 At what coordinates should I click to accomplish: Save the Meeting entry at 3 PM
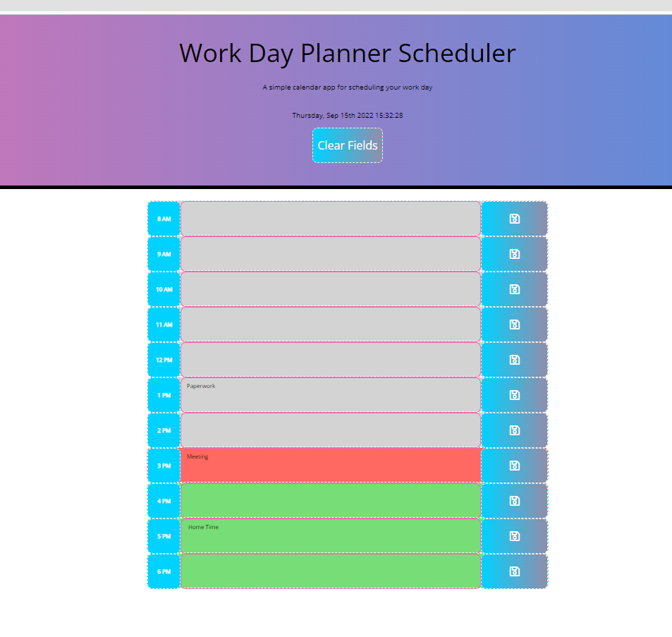point(514,465)
